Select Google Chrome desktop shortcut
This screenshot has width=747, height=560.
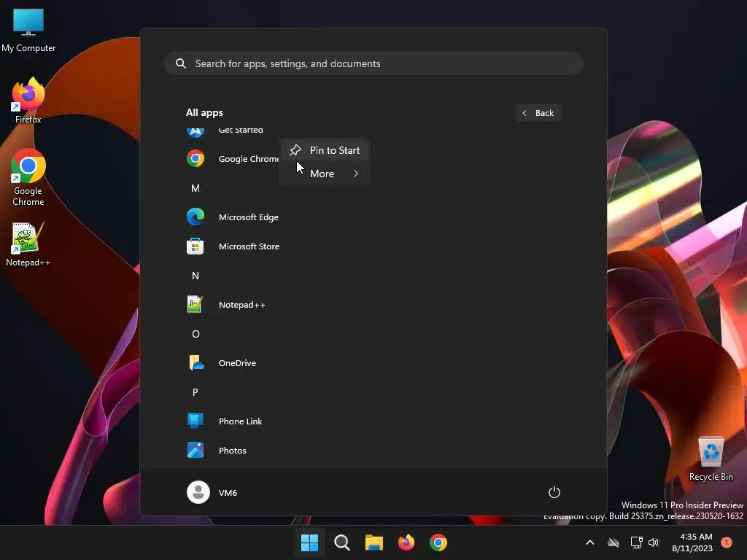[x=28, y=177]
